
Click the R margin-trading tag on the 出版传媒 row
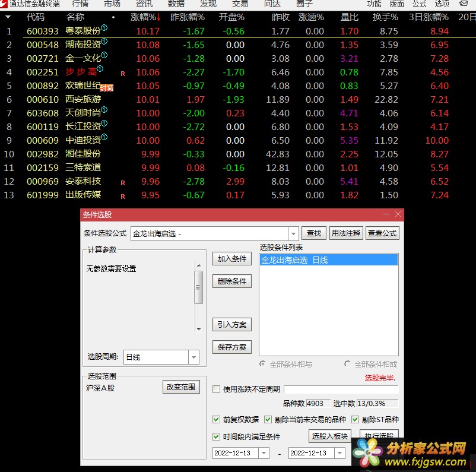click(x=123, y=197)
